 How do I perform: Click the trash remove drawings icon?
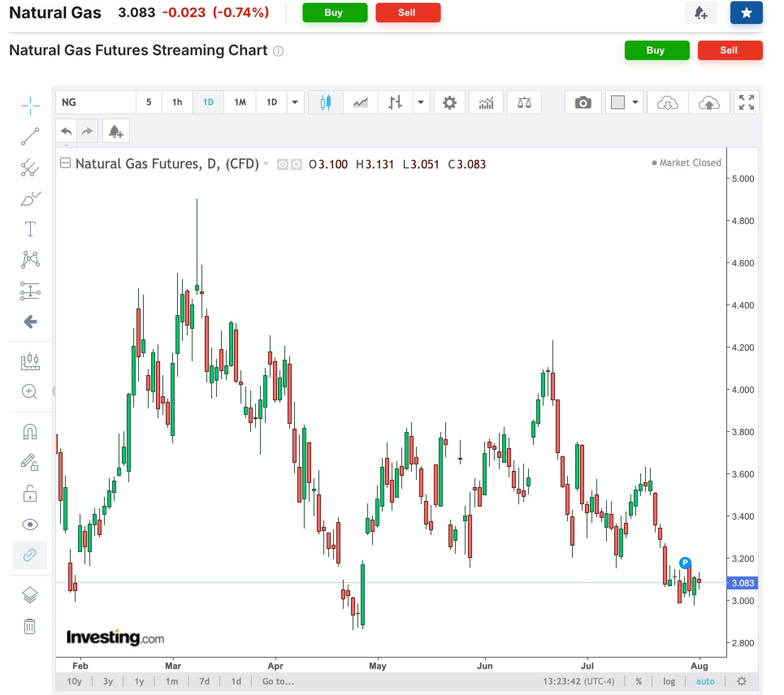[x=29, y=626]
